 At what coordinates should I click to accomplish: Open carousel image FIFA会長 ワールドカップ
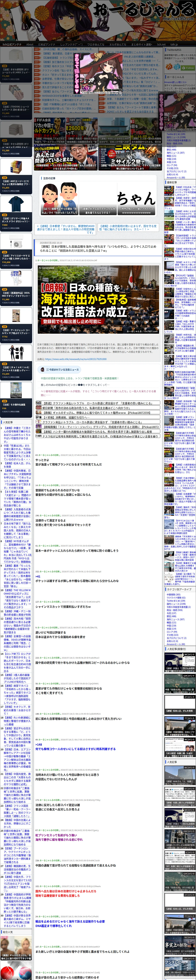click(x=49, y=130)
